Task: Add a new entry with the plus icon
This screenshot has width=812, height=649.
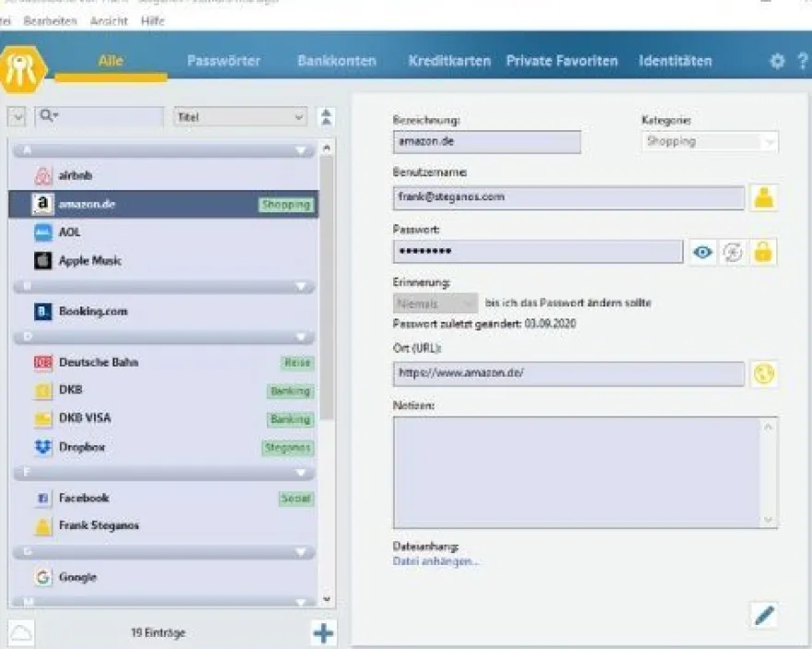Action: tap(324, 633)
